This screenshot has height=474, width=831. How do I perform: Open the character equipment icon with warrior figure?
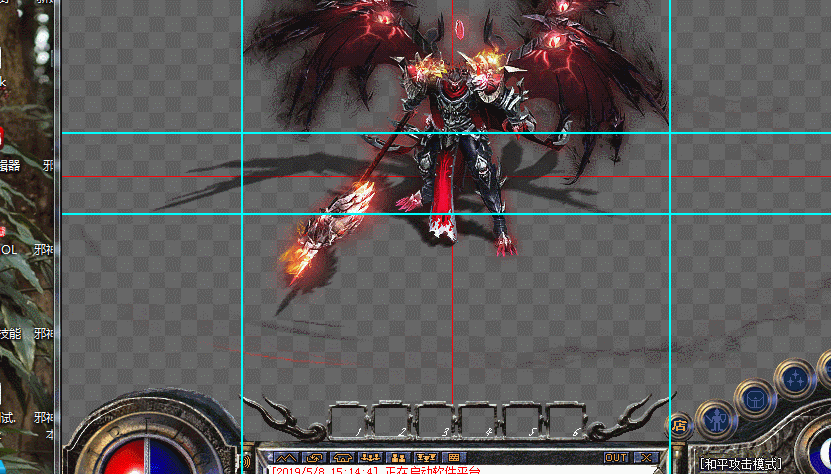point(717,419)
